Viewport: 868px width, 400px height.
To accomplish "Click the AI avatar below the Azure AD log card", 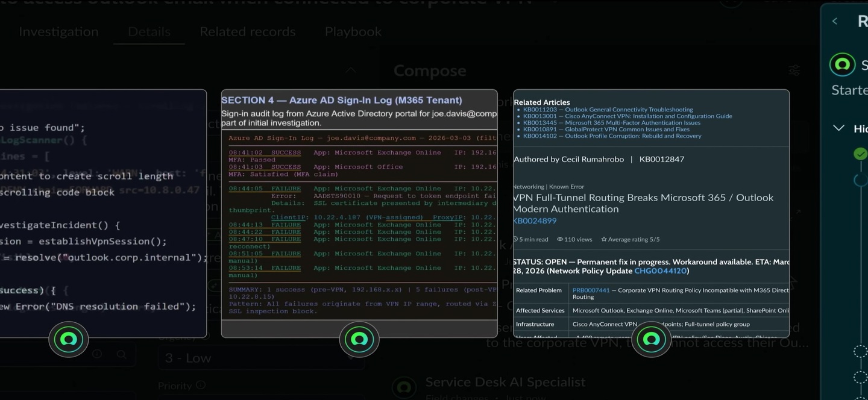I will (359, 339).
